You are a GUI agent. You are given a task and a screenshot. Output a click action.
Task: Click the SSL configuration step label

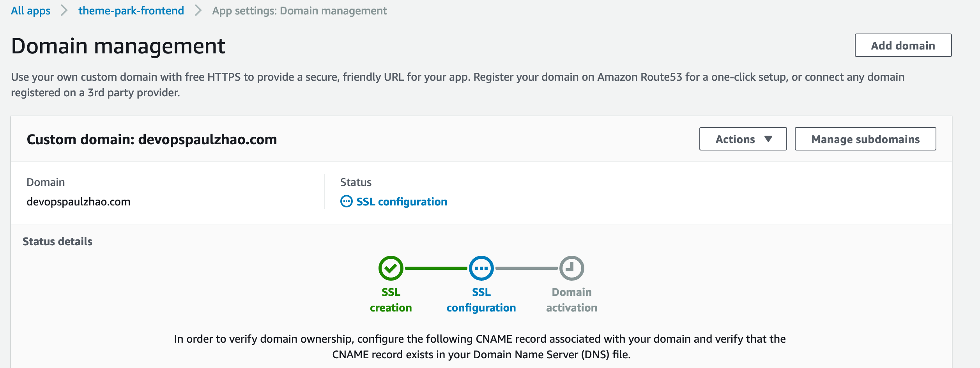click(x=482, y=299)
